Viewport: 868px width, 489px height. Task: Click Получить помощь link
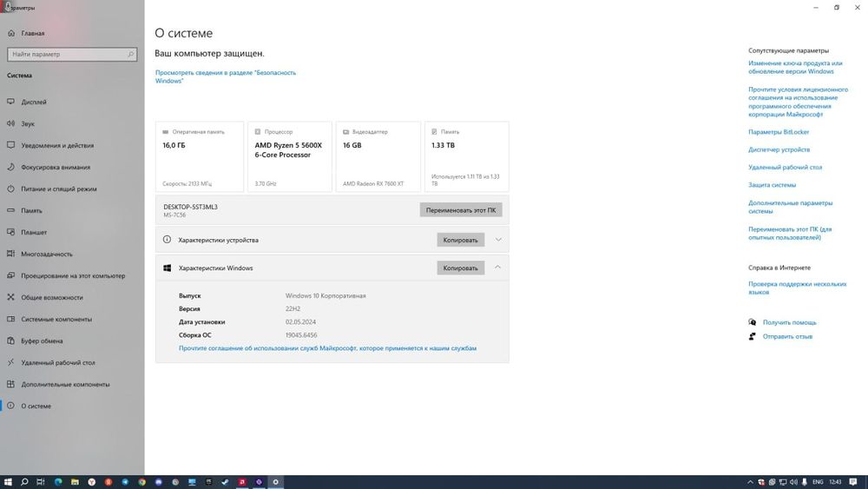pos(789,322)
